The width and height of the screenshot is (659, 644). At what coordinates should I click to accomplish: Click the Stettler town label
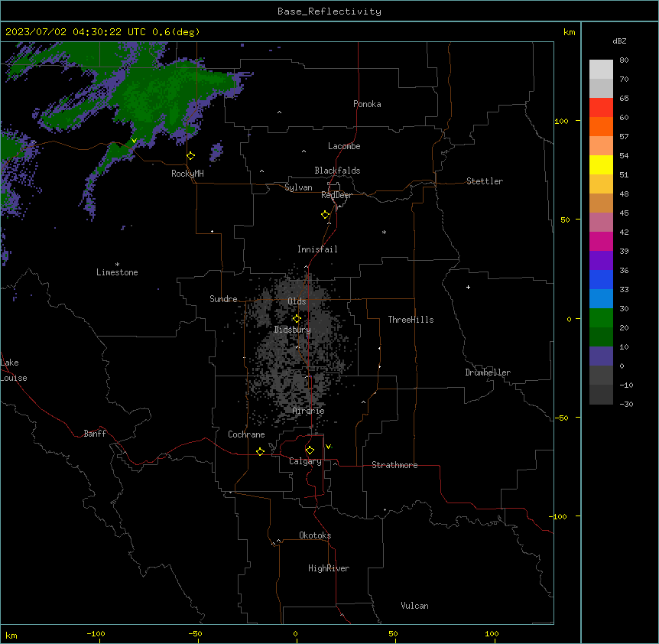point(485,181)
